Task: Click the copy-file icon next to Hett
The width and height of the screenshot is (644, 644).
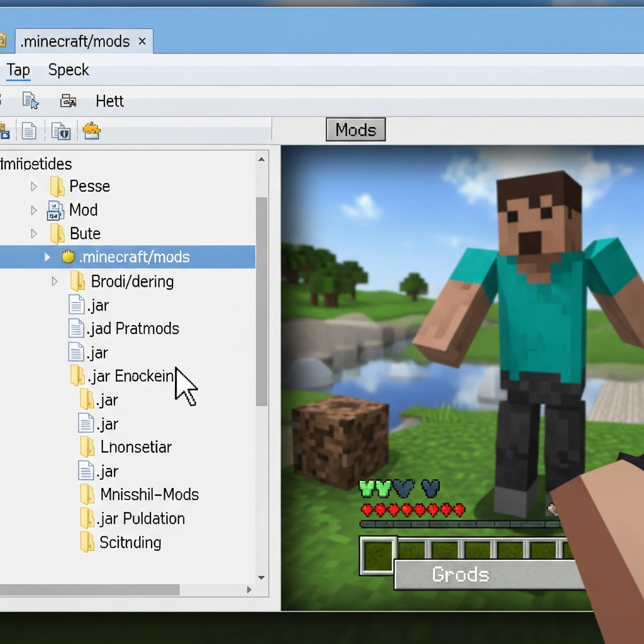Action: [28, 102]
